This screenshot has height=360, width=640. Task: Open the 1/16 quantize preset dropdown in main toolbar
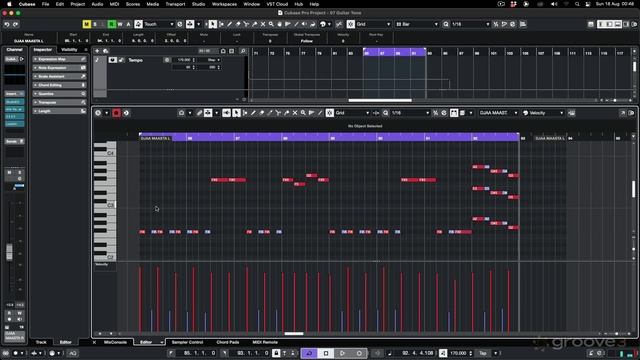point(471,24)
